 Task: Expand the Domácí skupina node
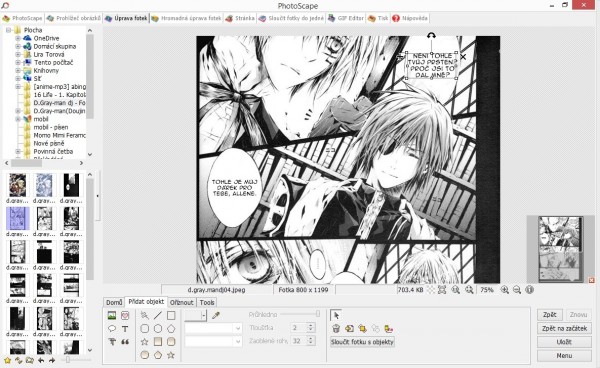point(18,46)
